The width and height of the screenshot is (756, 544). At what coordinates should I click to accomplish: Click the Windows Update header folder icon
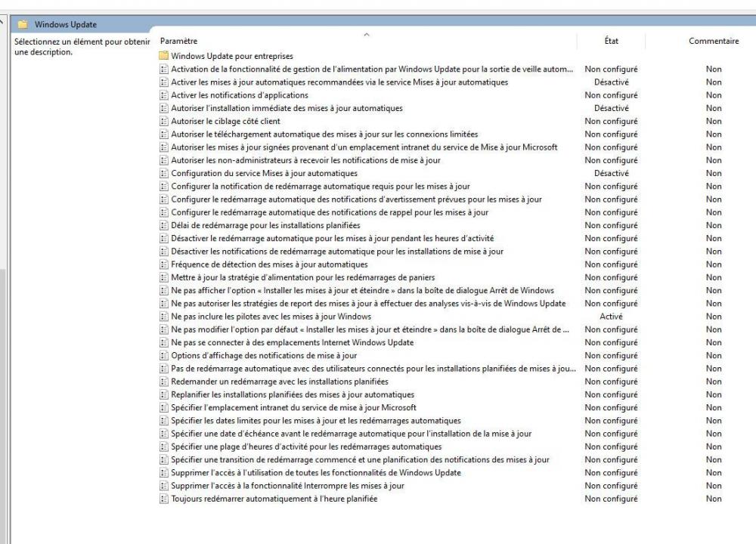(24, 25)
